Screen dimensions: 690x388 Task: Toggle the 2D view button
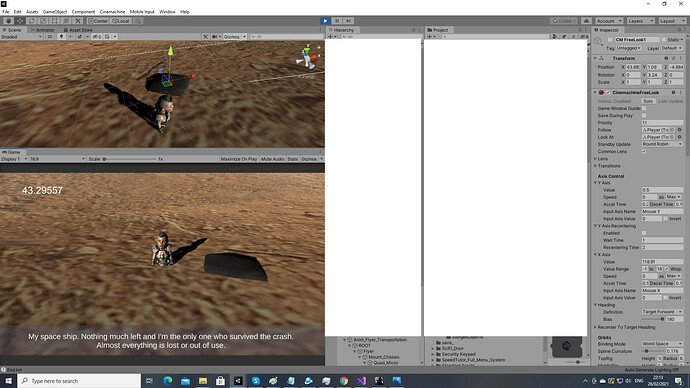50,37
